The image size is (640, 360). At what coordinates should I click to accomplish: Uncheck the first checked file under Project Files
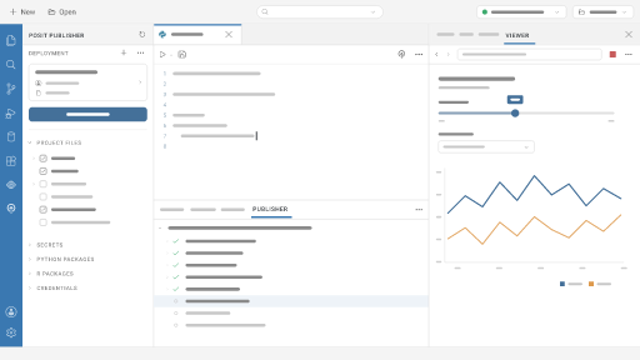pos(43,158)
